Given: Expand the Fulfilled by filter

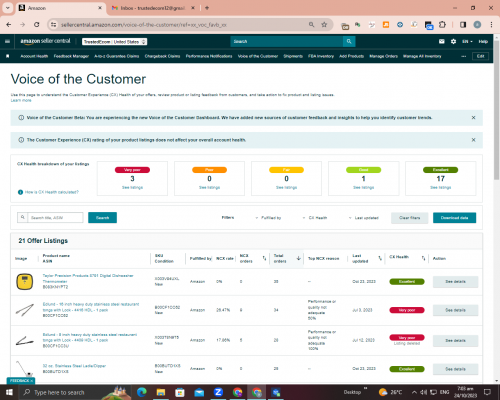Looking at the screenshot, I should 268,218.
